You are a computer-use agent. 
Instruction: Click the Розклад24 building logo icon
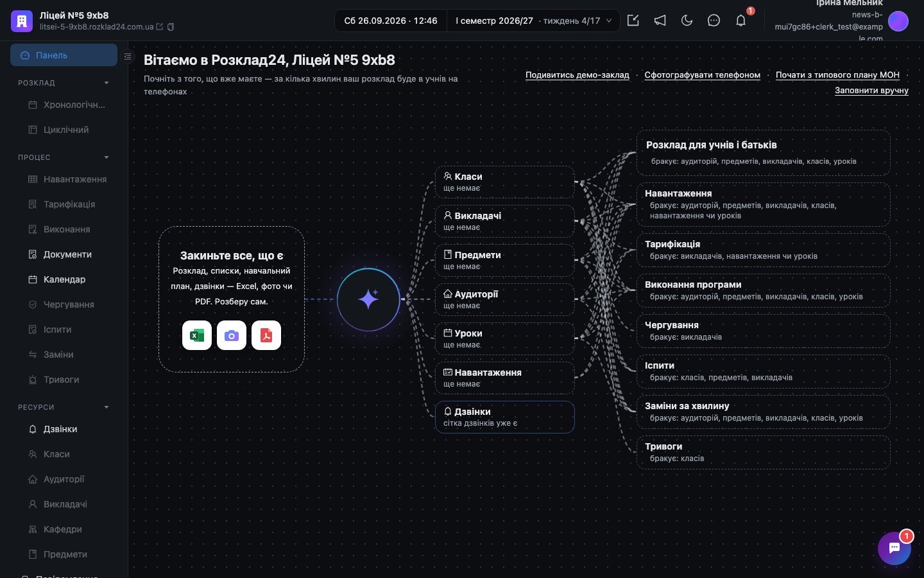[22, 21]
